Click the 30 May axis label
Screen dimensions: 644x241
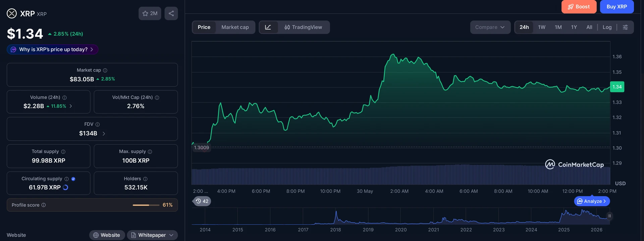[365, 191]
